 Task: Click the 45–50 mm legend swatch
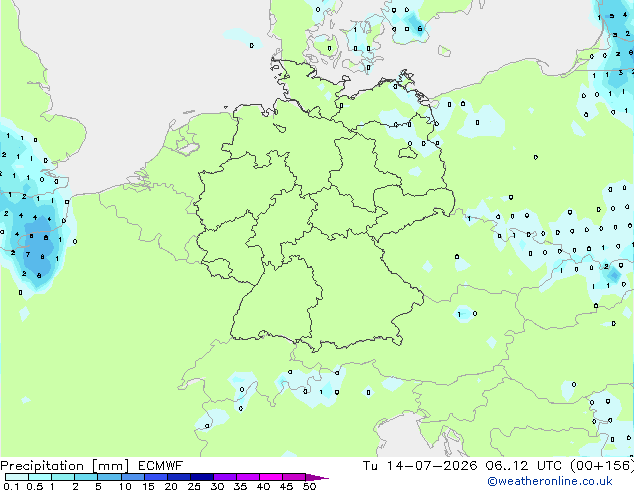(x=294, y=477)
